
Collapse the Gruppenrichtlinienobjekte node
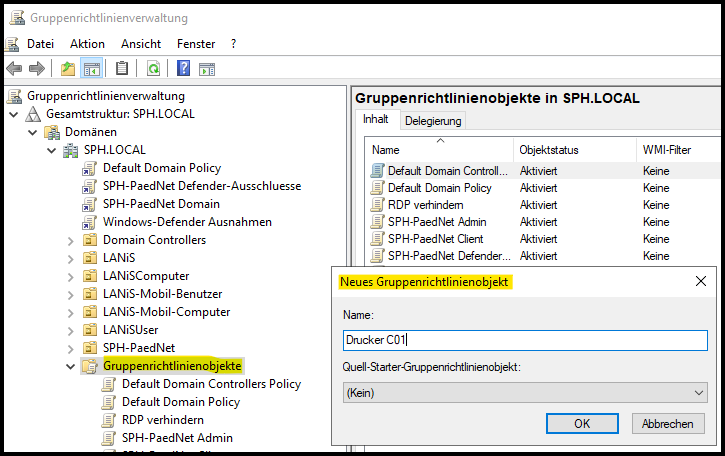pyautogui.click(x=70, y=366)
